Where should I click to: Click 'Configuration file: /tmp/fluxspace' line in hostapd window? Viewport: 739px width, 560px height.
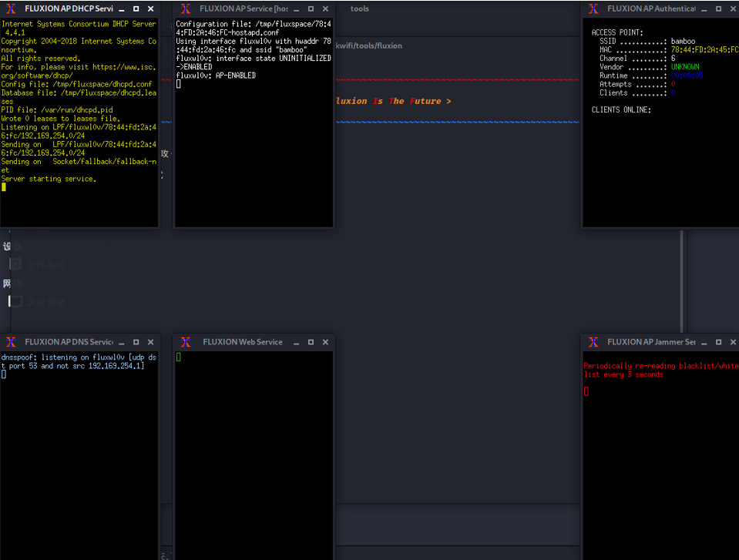click(x=254, y=24)
